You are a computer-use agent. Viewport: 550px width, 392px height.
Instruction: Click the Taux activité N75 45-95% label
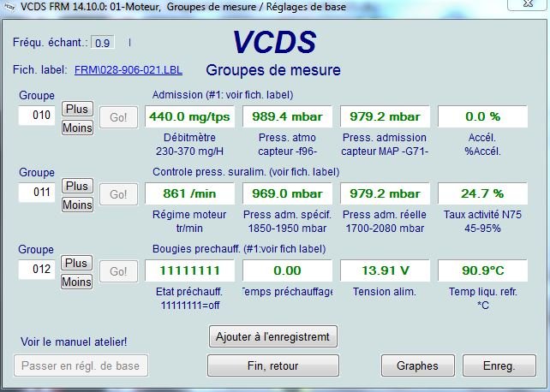[482, 222]
